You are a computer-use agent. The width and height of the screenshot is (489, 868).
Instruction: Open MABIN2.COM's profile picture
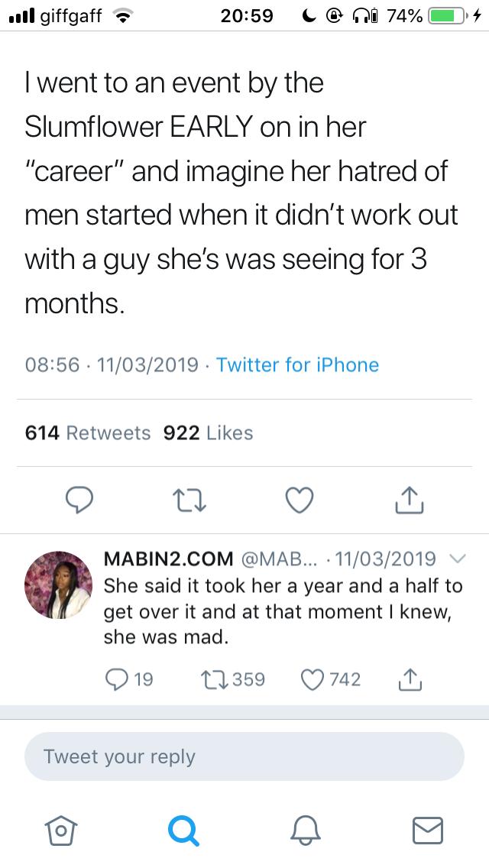point(59,585)
